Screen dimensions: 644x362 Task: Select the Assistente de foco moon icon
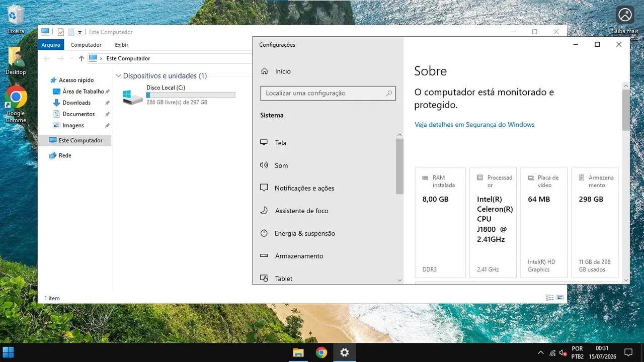point(264,211)
